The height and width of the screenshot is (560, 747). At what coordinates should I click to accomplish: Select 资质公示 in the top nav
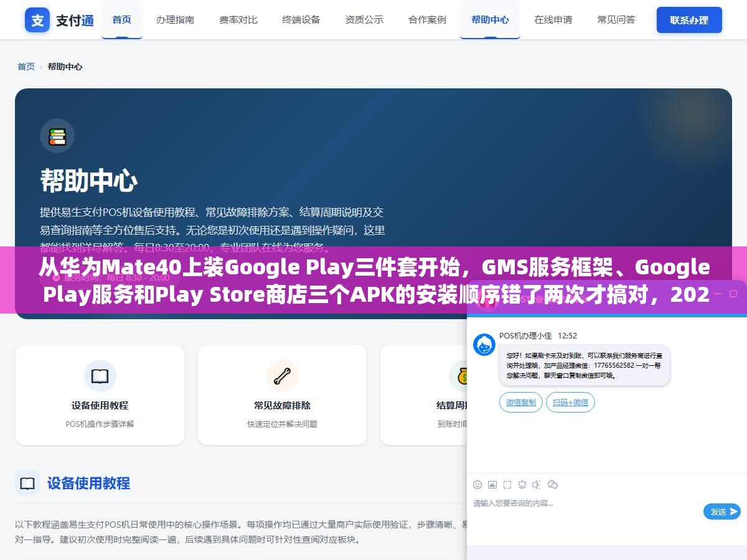pos(364,19)
